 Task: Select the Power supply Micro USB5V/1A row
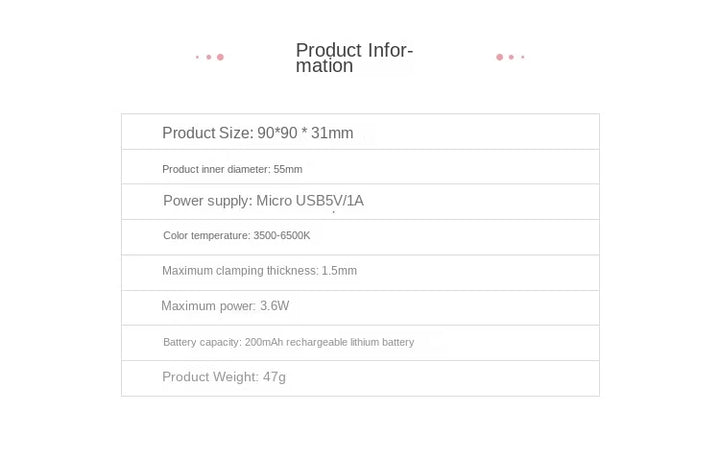tap(360, 202)
